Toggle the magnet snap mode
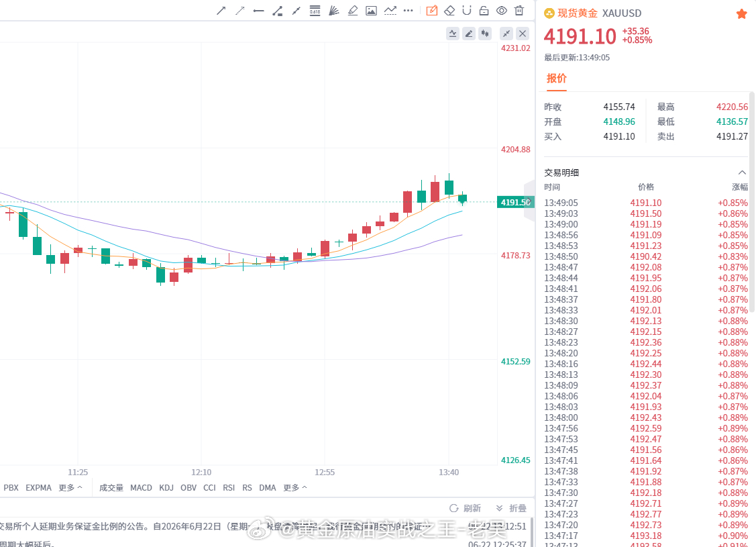This screenshot has height=547, width=756. click(x=467, y=11)
